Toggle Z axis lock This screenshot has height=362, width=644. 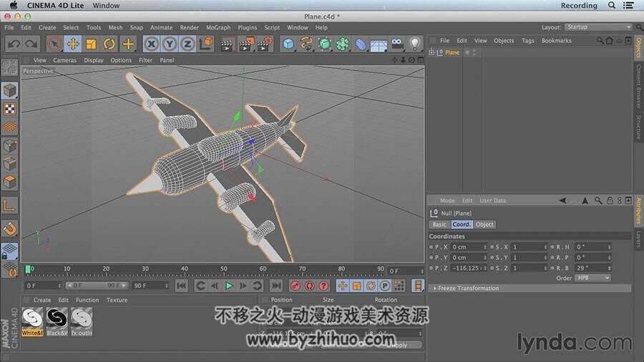pyautogui.click(x=187, y=44)
